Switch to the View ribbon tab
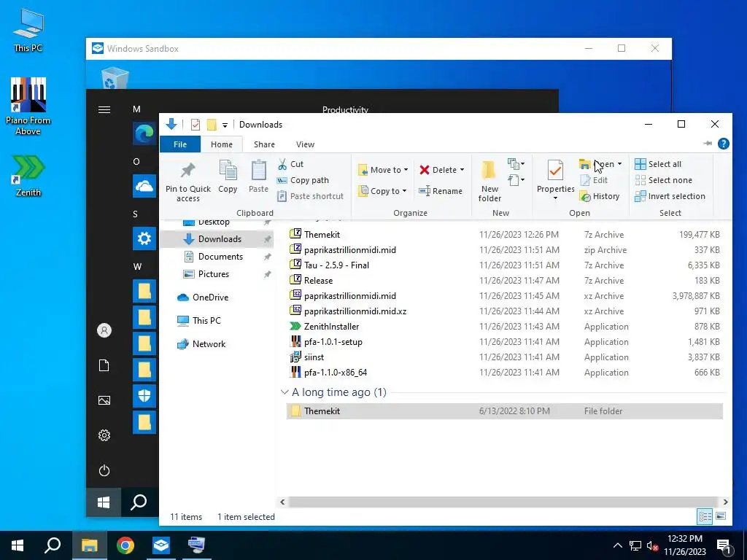Viewport: 747px width, 560px height. pos(305,144)
